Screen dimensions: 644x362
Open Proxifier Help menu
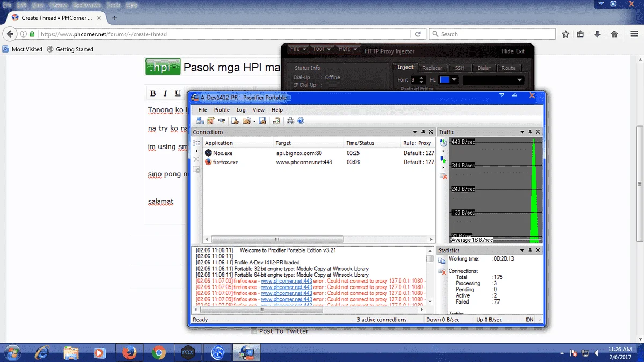(x=277, y=110)
